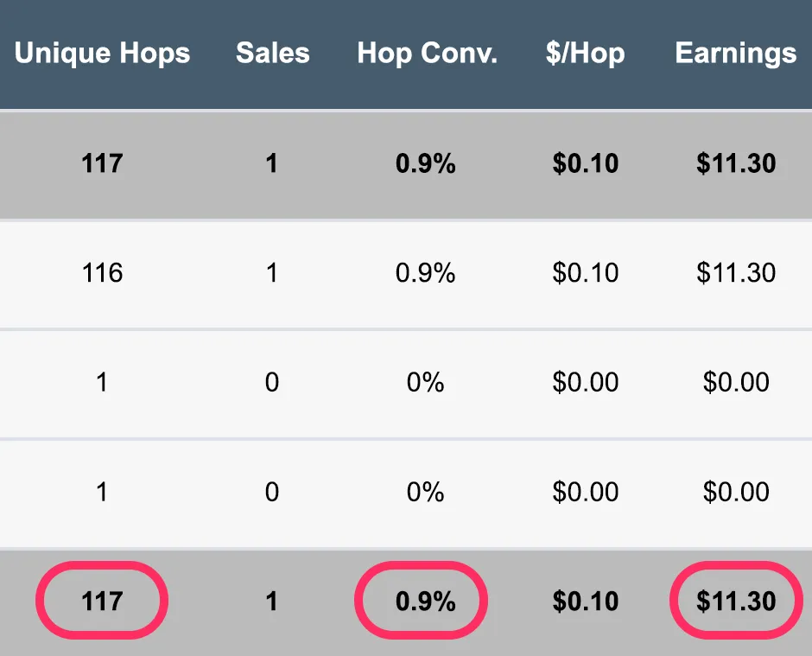Click the Sales value 1 in 116 row
Screen dimensions: 812x656
pos(272,272)
